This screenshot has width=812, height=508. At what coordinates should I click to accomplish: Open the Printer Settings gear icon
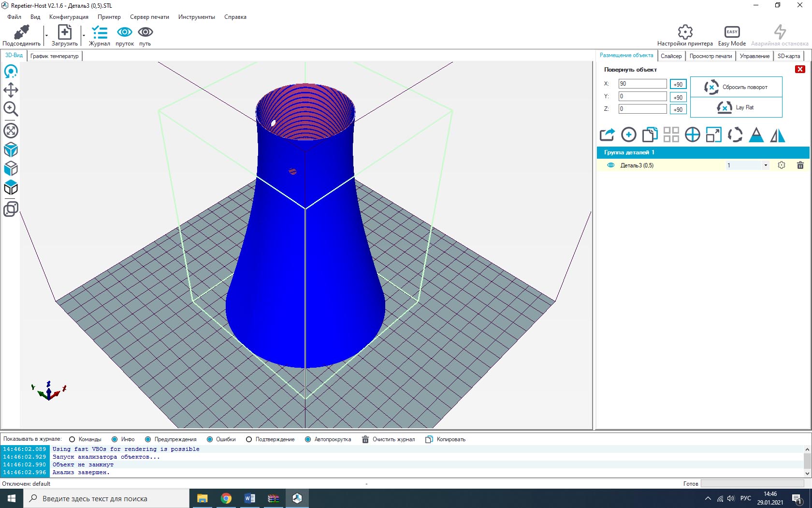(684, 32)
